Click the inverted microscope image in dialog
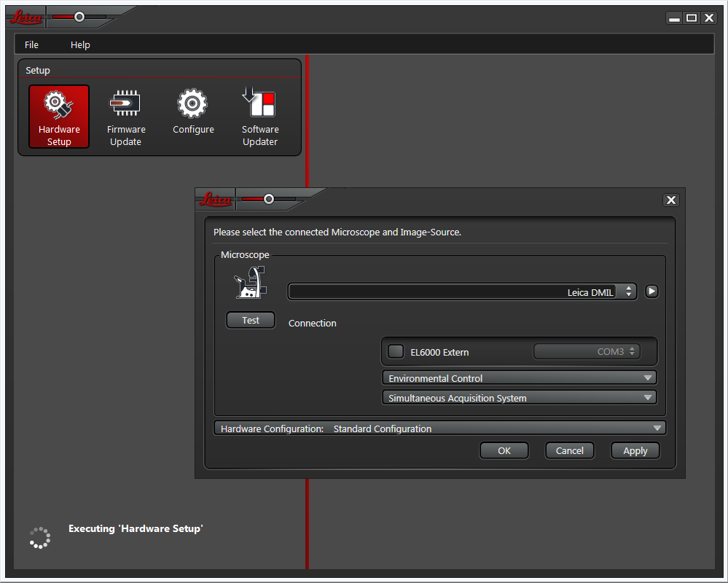The height and width of the screenshot is (583, 728). click(250, 282)
